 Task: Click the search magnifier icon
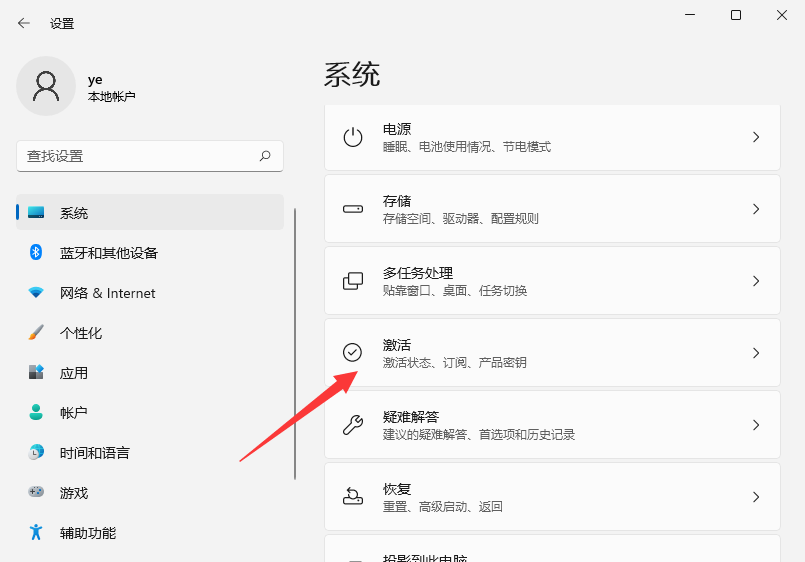[265, 156]
